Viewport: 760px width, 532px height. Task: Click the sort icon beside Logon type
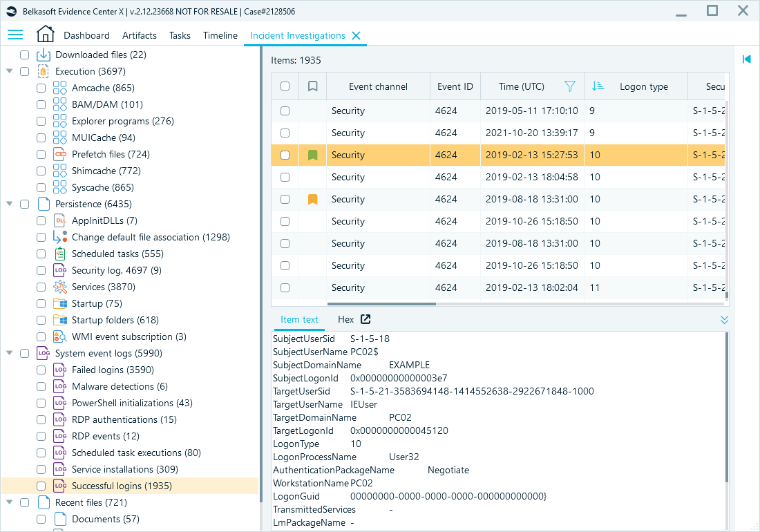(x=598, y=86)
